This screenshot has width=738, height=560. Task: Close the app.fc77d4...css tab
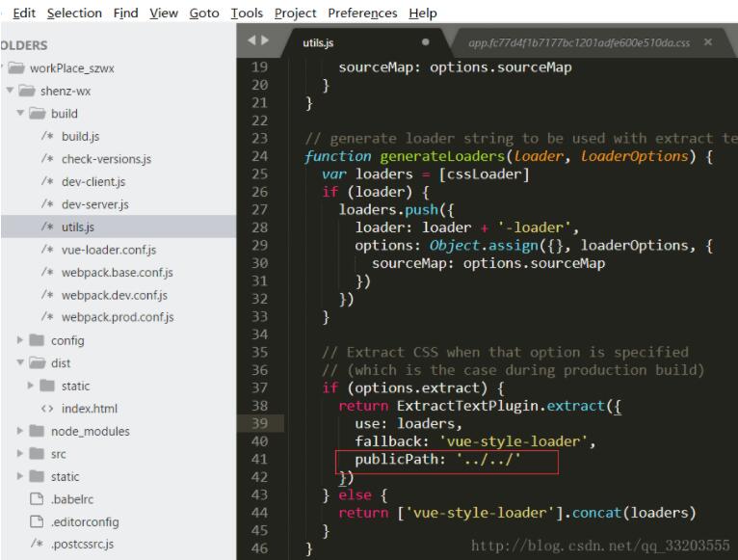[x=708, y=41]
